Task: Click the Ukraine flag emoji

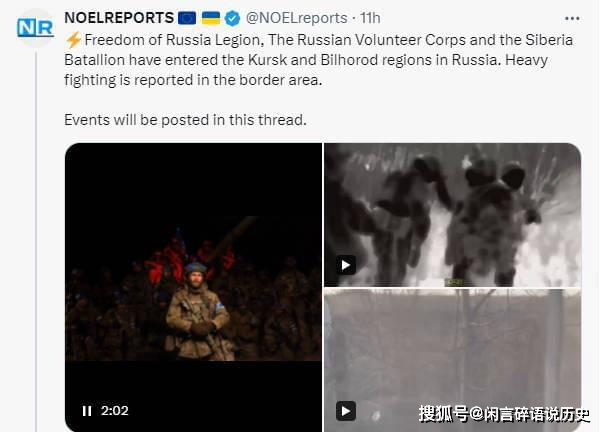Action: (211, 18)
